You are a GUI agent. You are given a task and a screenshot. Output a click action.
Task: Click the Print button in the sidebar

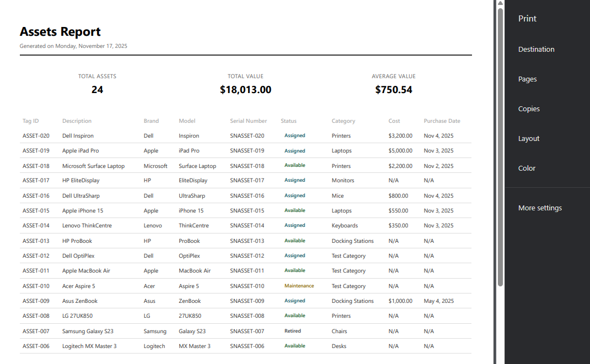click(x=527, y=18)
